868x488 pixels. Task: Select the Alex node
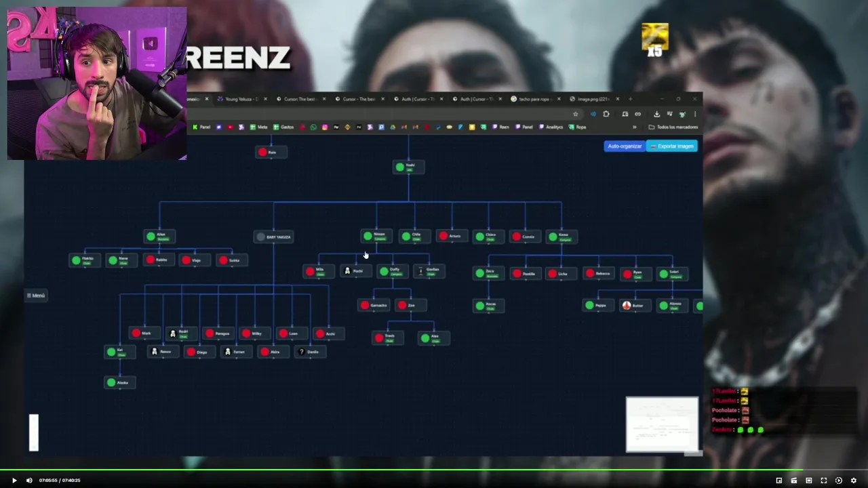433,338
